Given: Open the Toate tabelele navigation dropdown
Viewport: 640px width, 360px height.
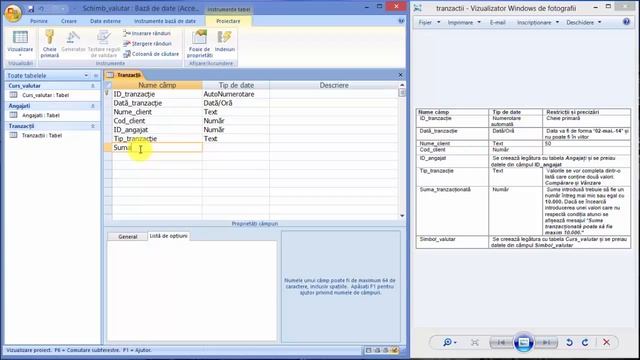Looking at the screenshot, I should pyautogui.click(x=86, y=76).
